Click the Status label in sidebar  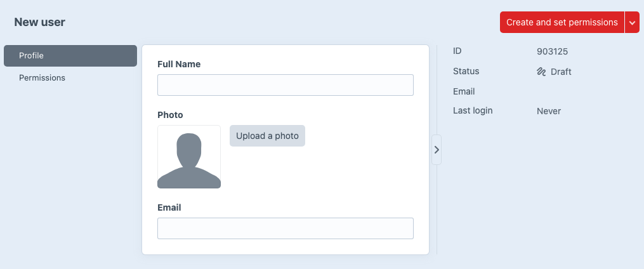pos(466,71)
